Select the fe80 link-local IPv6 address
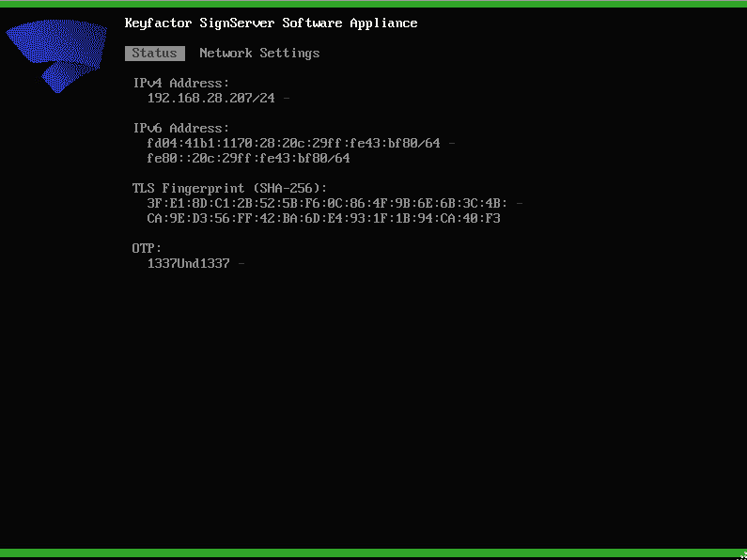The height and width of the screenshot is (560, 747). (248, 159)
